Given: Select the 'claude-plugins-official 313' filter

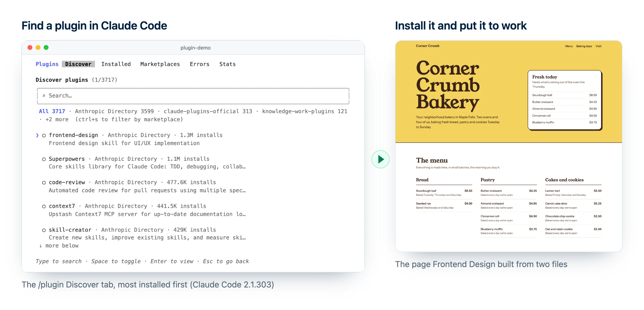Looking at the screenshot, I should pyautogui.click(x=208, y=111).
